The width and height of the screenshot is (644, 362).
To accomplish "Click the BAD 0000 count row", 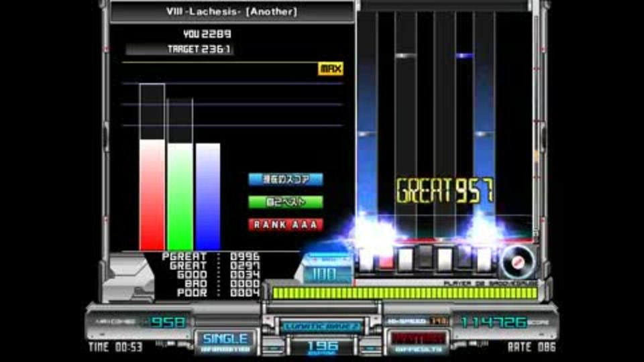I will [x=222, y=284].
